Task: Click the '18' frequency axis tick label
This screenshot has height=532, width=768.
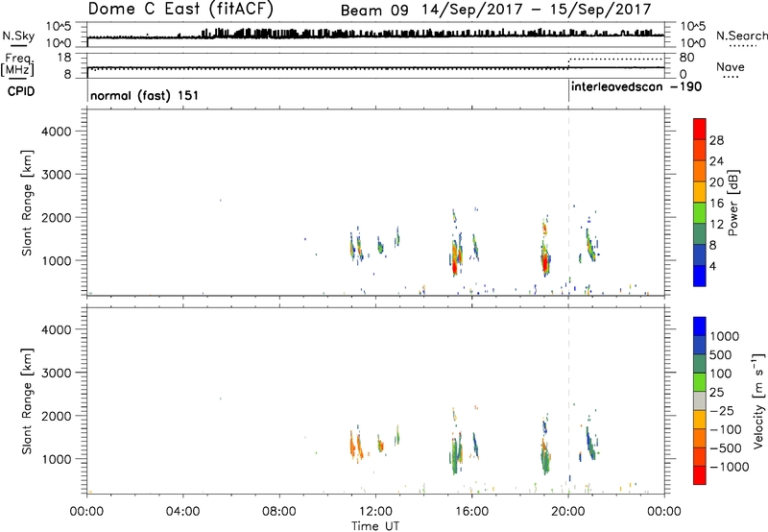Action: click(65, 58)
